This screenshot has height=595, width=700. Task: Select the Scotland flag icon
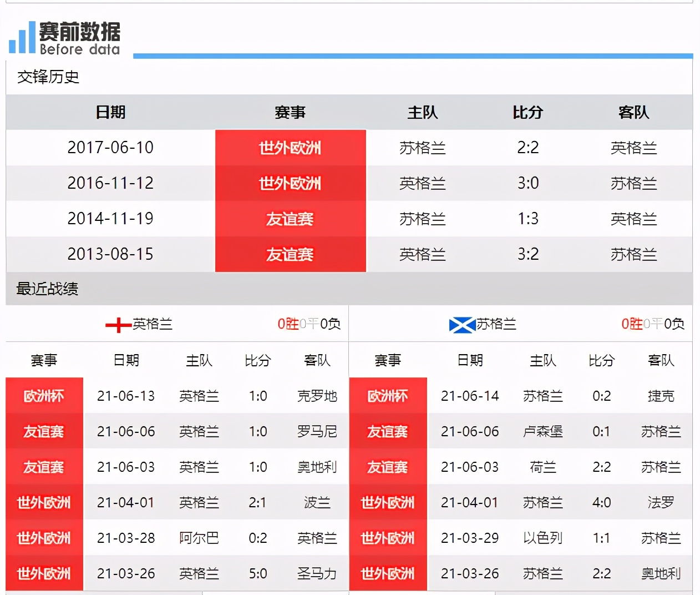click(459, 324)
